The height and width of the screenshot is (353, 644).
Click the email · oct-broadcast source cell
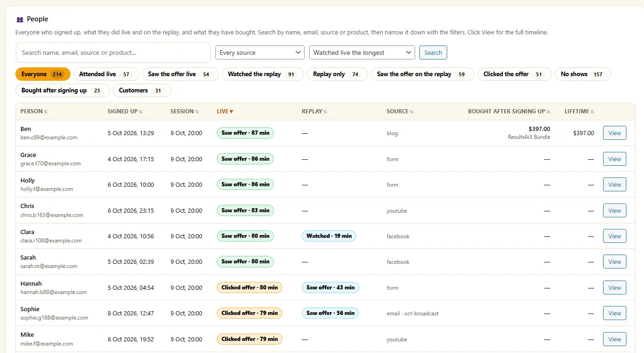(412, 314)
